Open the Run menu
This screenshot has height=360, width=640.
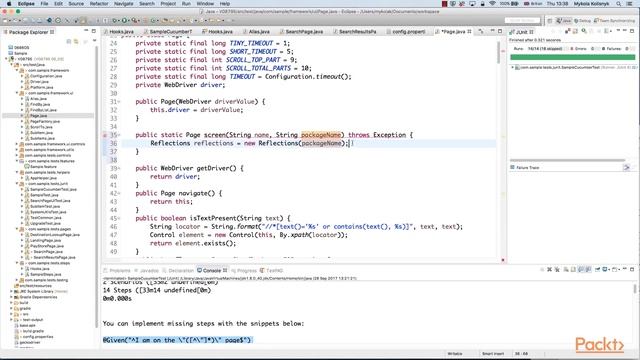(x=186, y=4)
